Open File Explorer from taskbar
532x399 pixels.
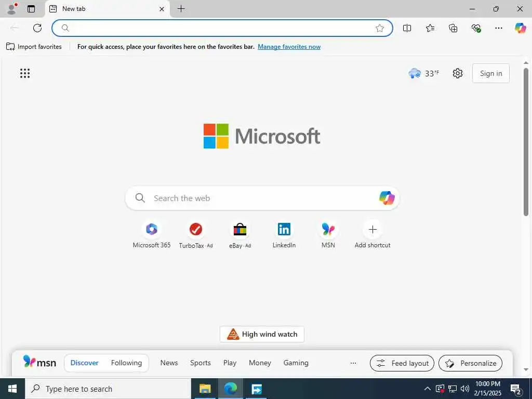[205, 389]
